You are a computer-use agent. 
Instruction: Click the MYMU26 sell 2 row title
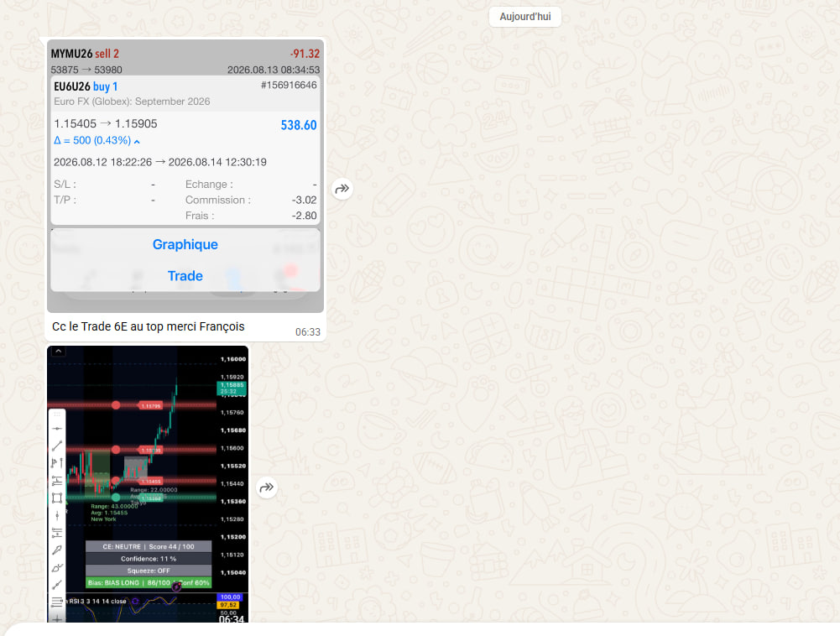coord(85,54)
